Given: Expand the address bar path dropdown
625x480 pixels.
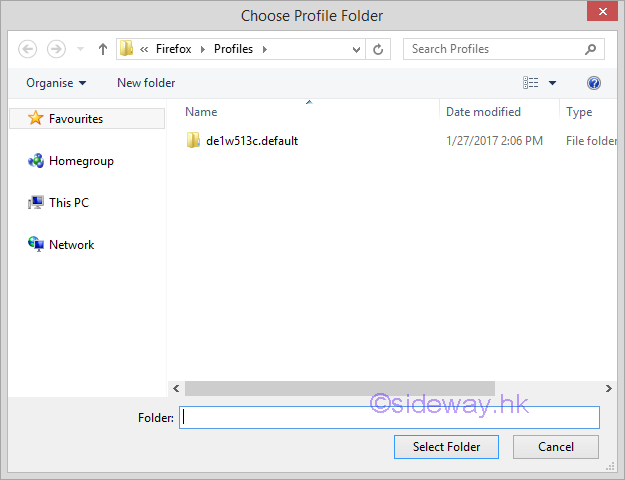Looking at the screenshot, I should pos(357,49).
